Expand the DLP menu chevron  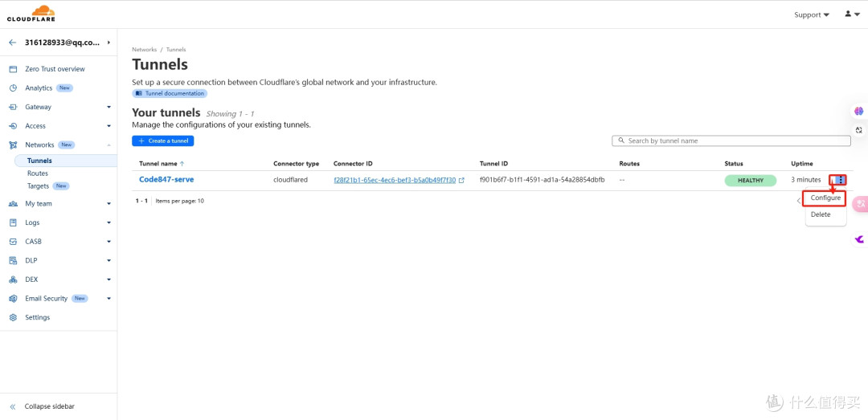[109, 260]
